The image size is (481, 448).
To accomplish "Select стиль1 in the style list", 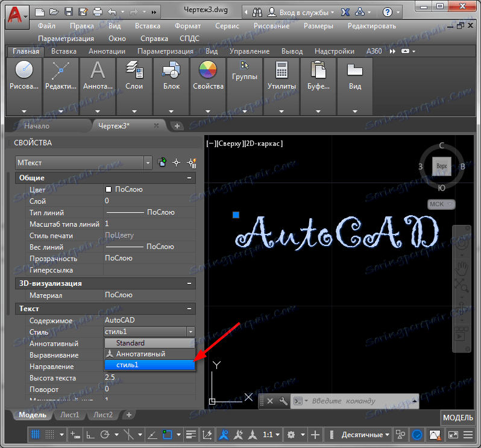I will tap(149, 365).
